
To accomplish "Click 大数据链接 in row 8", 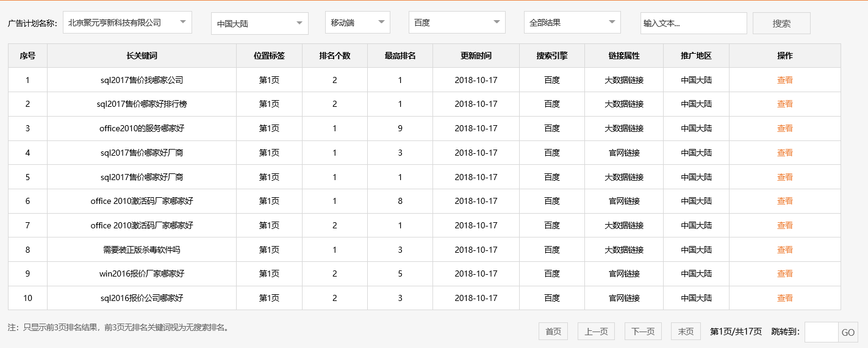I will tap(624, 250).
